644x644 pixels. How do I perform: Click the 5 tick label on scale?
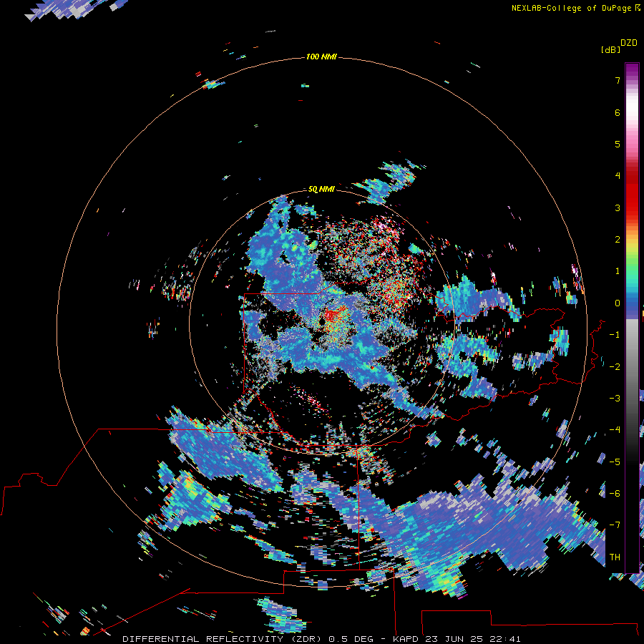click(618, 144)
